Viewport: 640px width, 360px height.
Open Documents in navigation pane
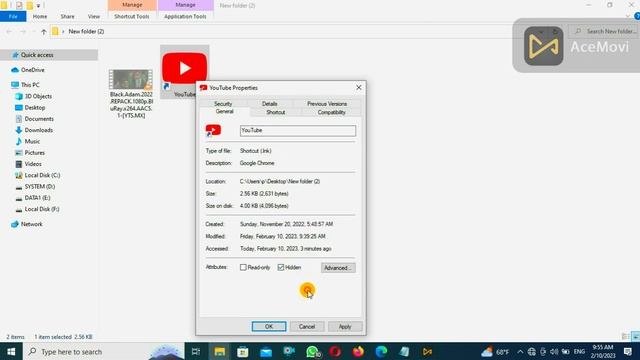click(x=39, y=119)
